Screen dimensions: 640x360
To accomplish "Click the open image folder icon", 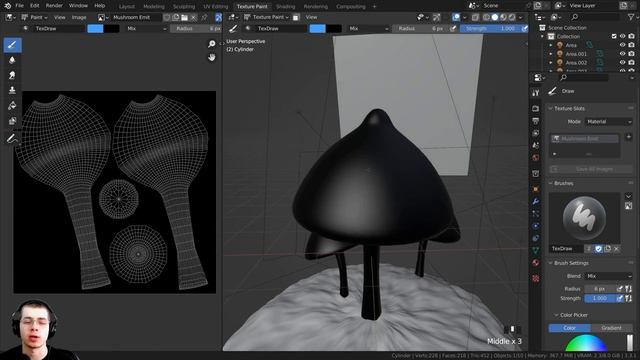I will [x=184, y=17].
